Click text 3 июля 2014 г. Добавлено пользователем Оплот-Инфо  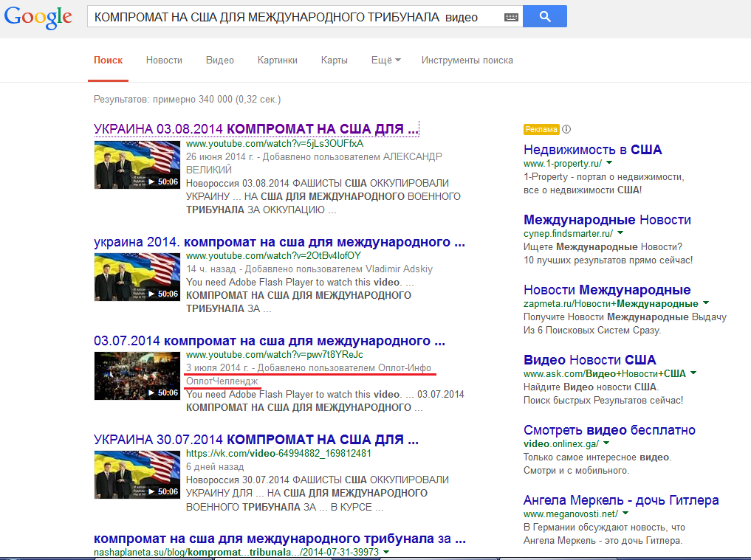309,368
